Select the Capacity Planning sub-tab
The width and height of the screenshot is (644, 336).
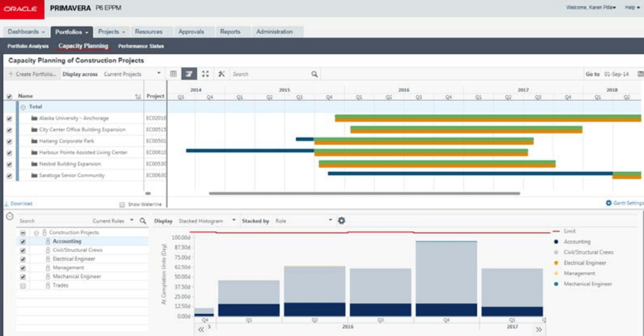coord(84,46)
